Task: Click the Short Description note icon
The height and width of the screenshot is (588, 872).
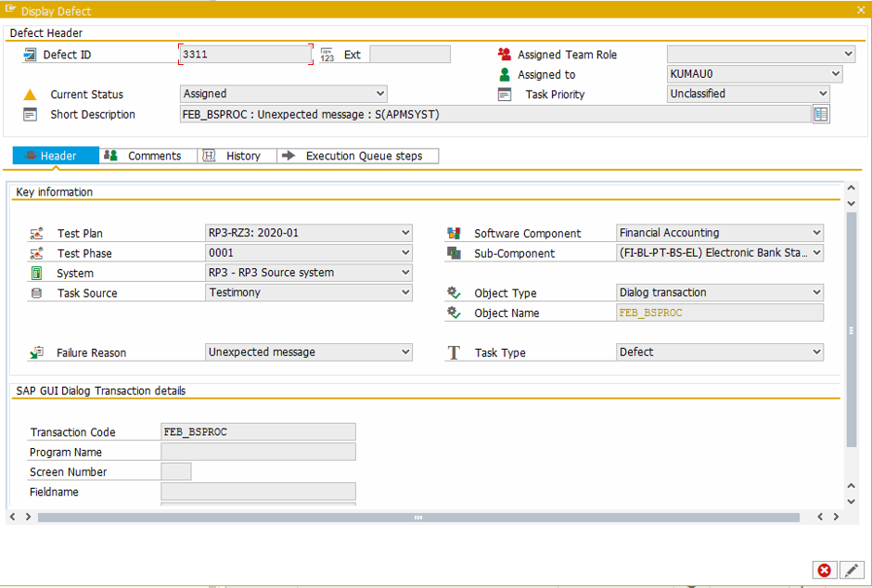Action: 30,114
